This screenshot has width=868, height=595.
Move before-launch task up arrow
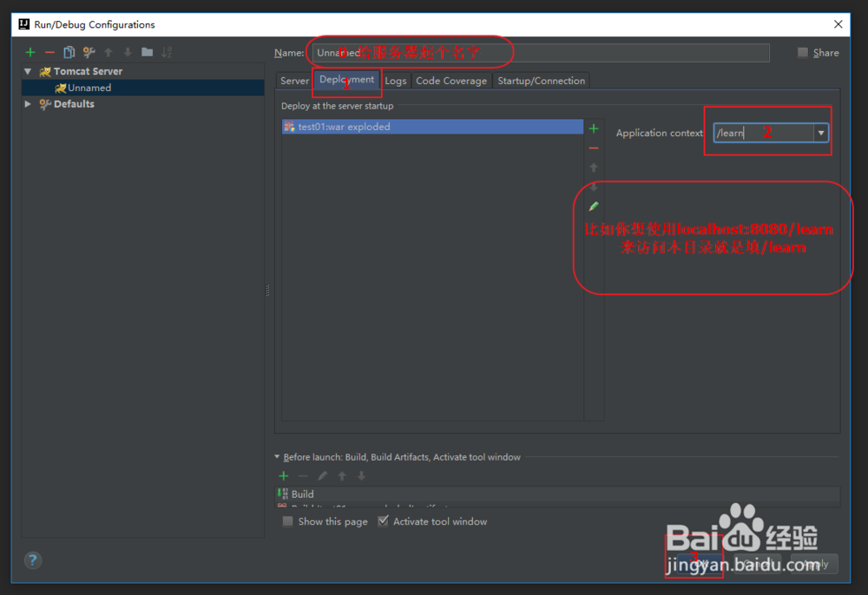[x=342, y=475]
